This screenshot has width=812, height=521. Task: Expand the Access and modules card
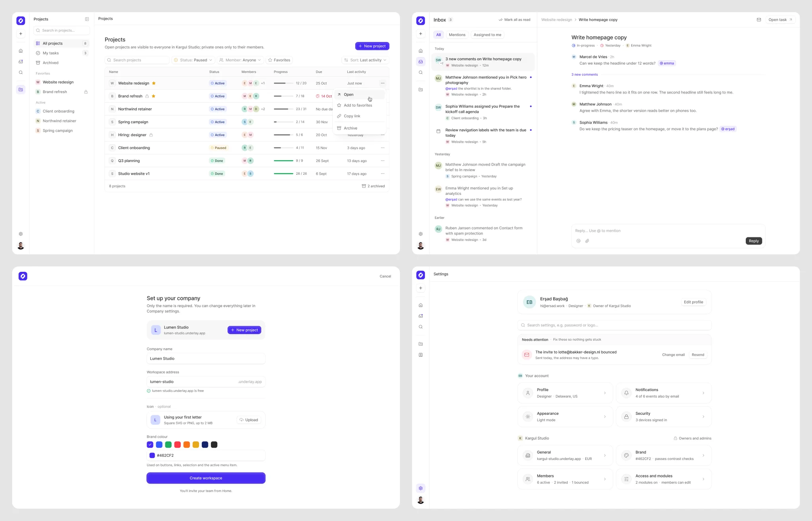point(664,479)
